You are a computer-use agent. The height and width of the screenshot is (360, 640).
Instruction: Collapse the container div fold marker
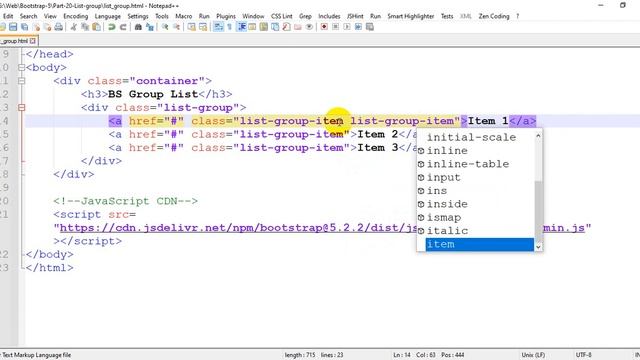pos(22,81)
